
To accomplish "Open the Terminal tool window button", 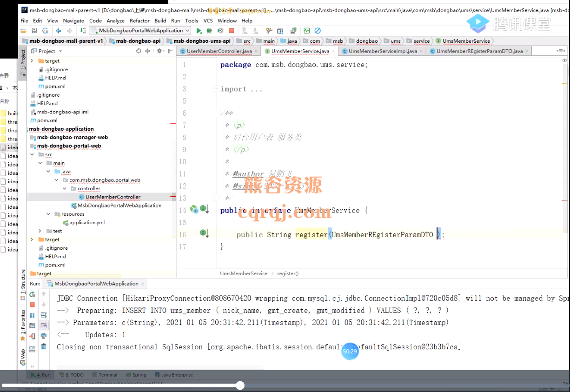I will click(105, 375).
